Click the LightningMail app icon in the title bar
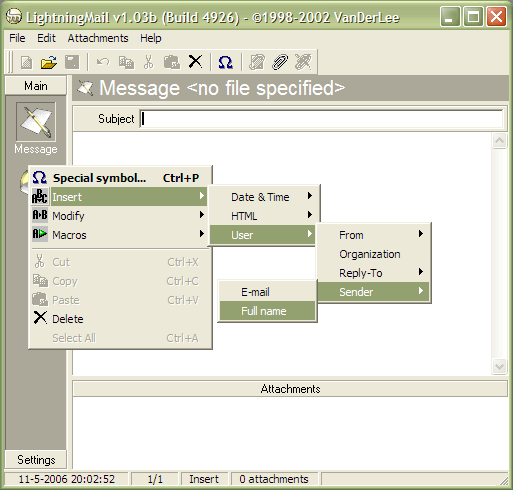The image size is (513, 490). (x=14, y=17)
